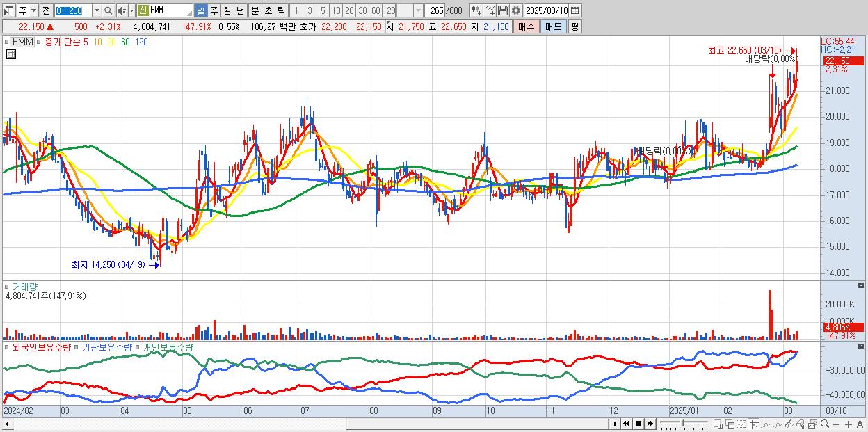Image resolution: width=868 pixels, height=432 pixels.
Task: Click the fast-forward button in bottom bar
Action: [x=650, y=424]
